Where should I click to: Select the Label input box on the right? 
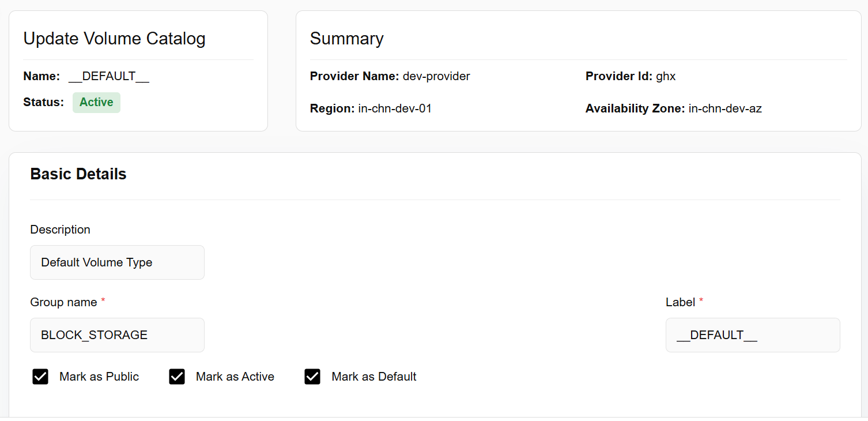click(x=752, y=335)
